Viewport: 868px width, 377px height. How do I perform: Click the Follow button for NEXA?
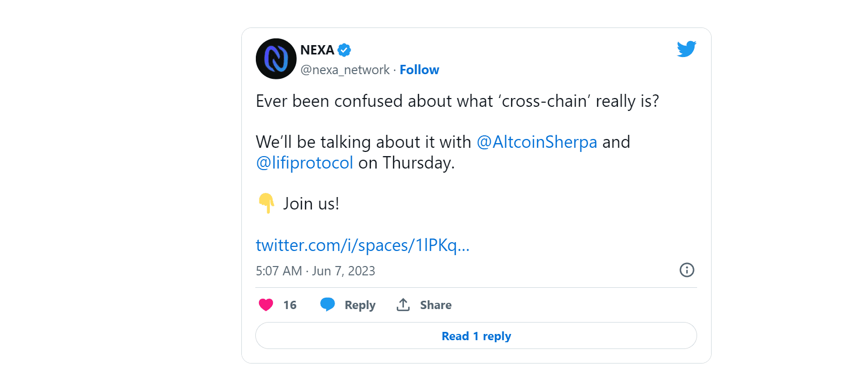coord(419,69)
